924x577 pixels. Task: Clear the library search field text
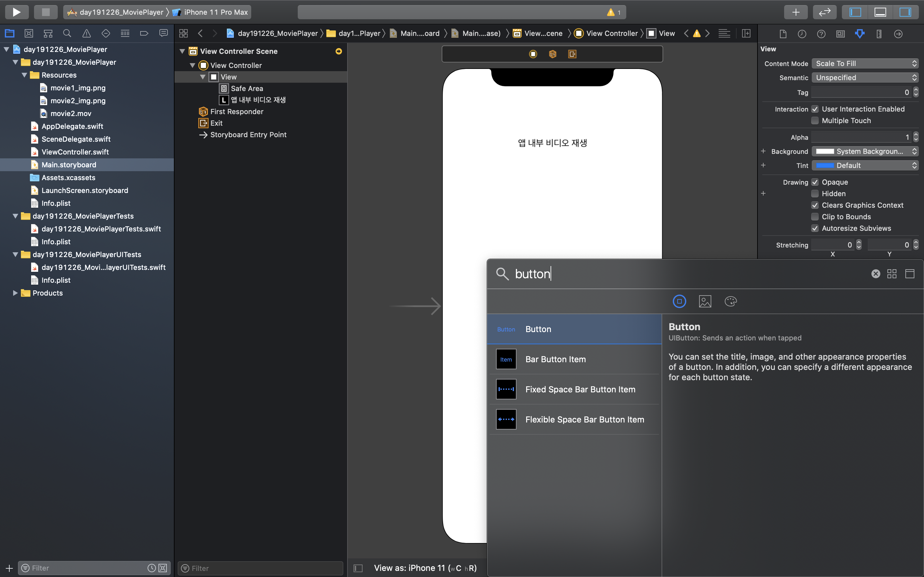pos(876,274)
